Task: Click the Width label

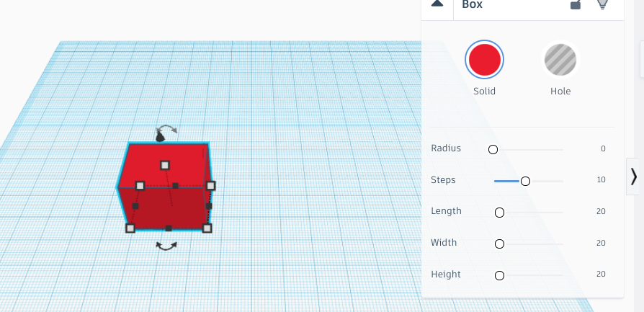Action: (x=444, y=243)
